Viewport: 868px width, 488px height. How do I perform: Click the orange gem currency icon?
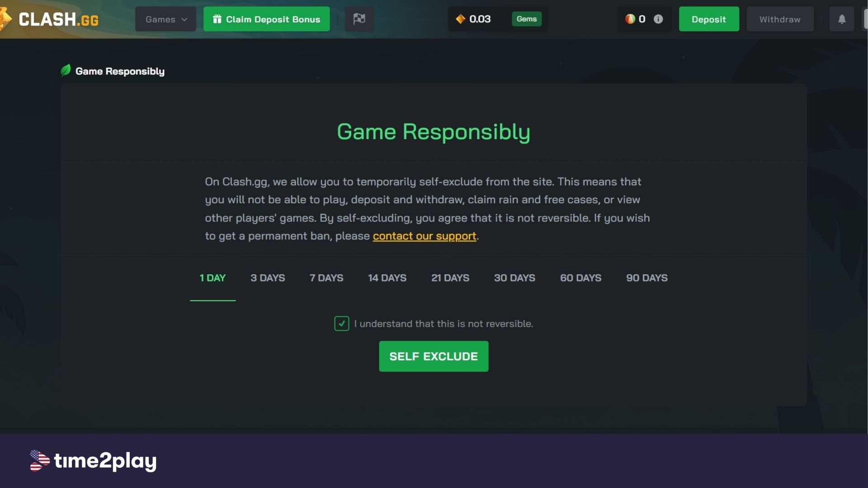460,19
